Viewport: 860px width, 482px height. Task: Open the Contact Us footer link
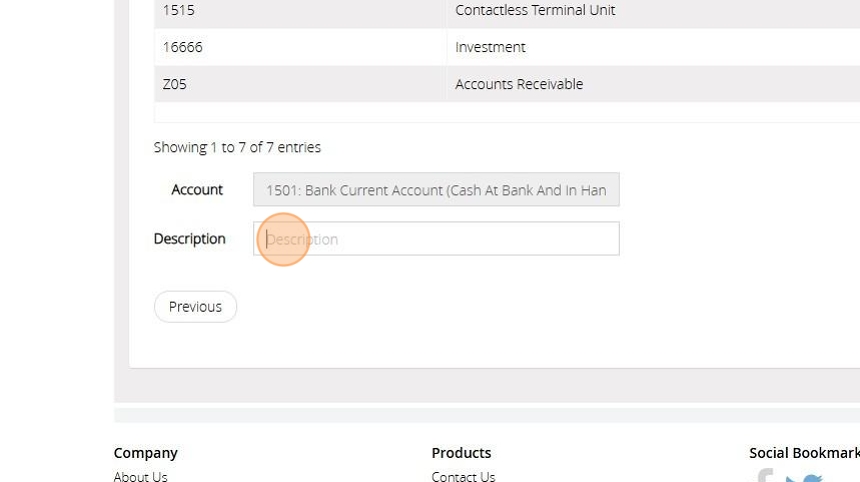click(x=463, y=477)
